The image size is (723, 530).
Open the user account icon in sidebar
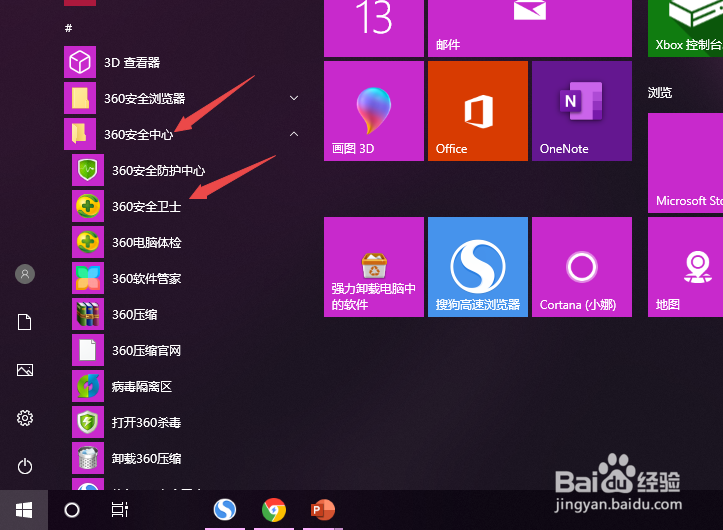click(x=25, y=274)
